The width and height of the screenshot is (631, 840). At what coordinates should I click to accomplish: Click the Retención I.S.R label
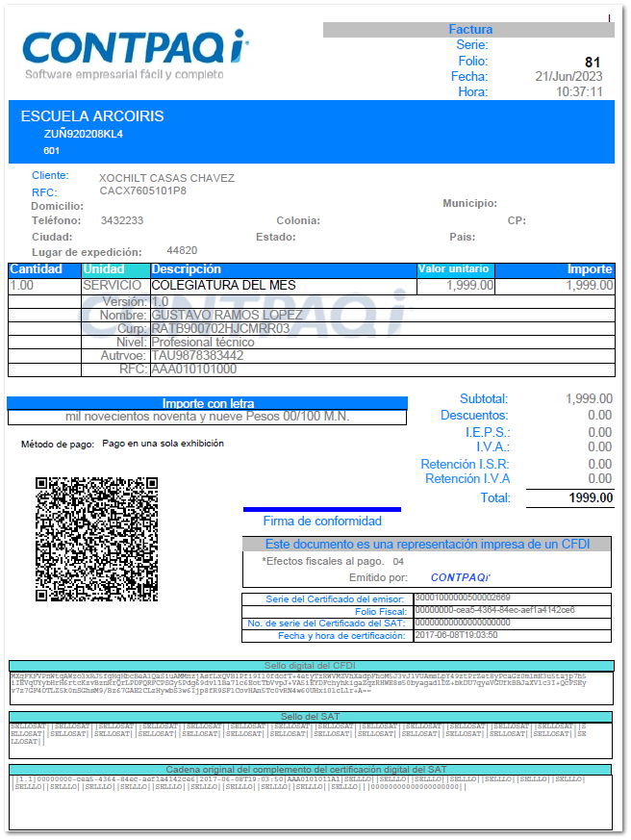tap(465, 465)
